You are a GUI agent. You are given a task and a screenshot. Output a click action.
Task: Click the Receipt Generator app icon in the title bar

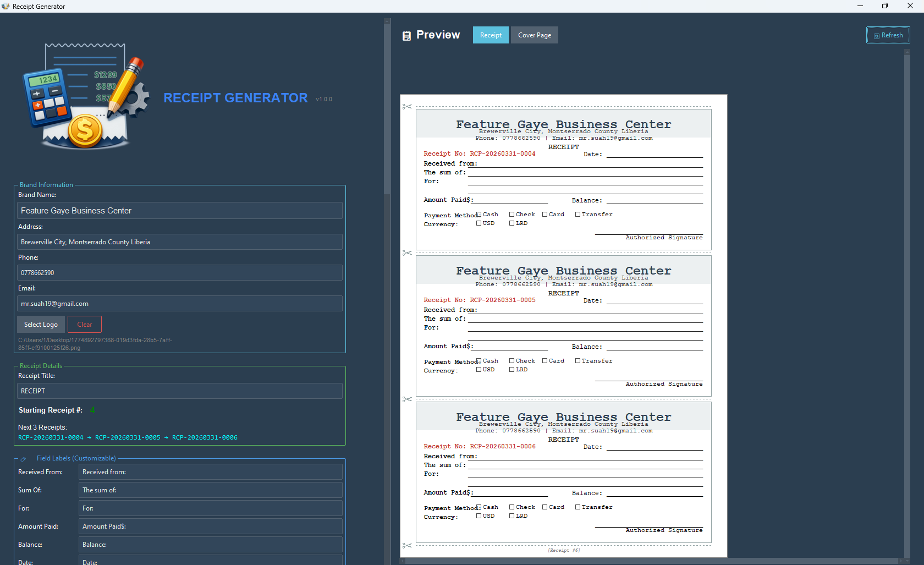5,6
